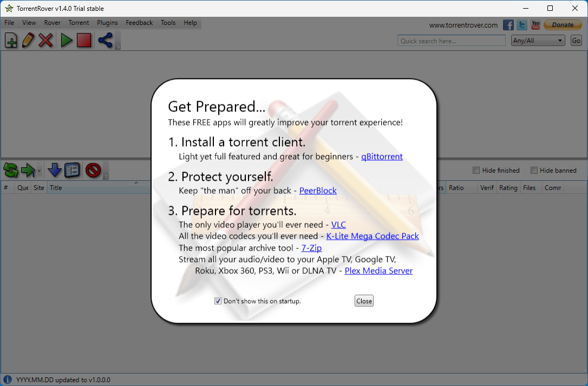Screen dimensions: 588x386
Task: Click the red X Delete rover icon
Action: click(x=45, y=40)
